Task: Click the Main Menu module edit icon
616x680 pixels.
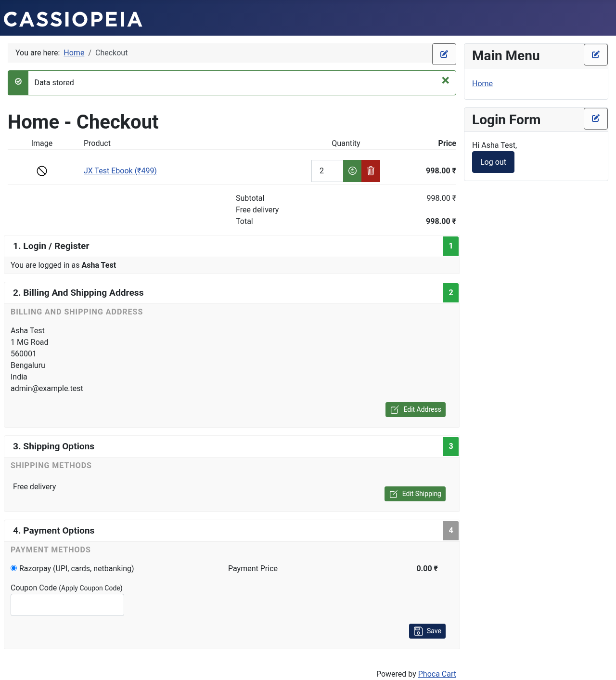Action: [x=596, y=55]
